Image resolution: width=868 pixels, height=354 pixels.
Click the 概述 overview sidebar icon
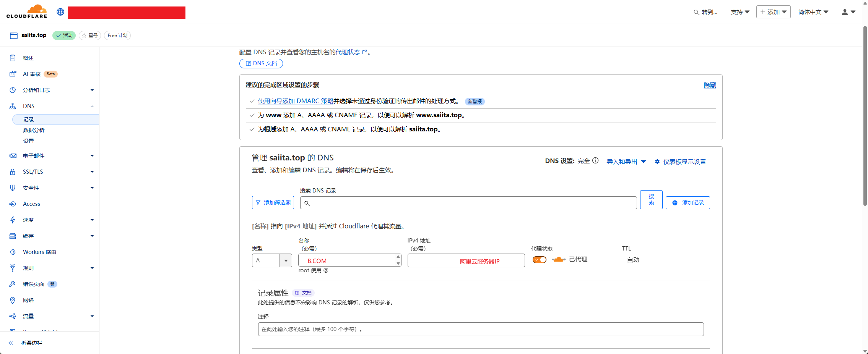(13, 58)
